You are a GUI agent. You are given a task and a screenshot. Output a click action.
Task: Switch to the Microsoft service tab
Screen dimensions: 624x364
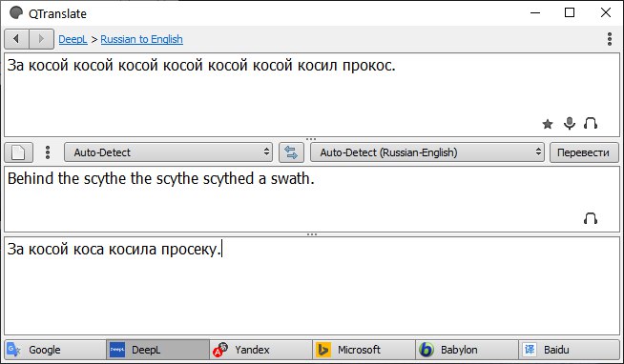364,350
